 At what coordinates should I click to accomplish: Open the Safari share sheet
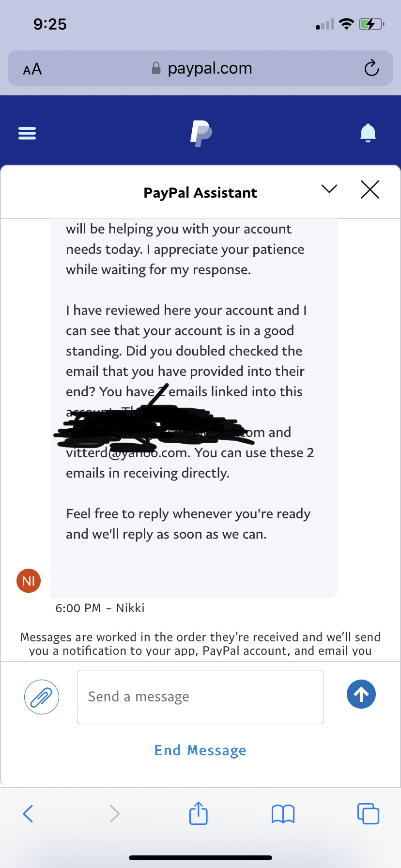[199, 813]
